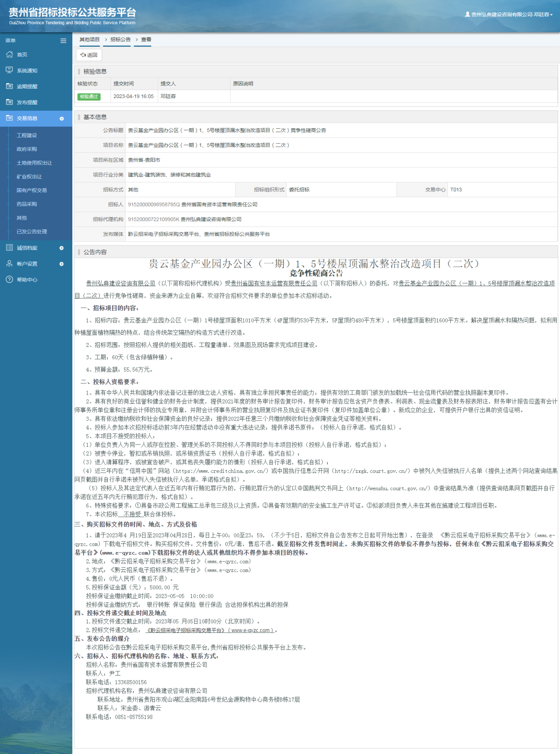Select 工程建设 in sidebar submenu
This screenshot has width=560, height=754.
tap(27, 135)
